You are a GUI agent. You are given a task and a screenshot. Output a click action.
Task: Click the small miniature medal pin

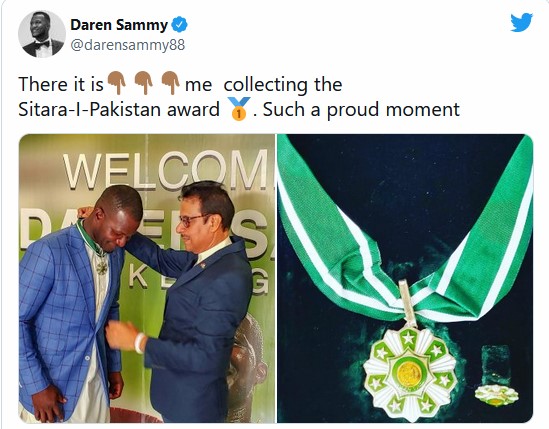(496, 395)
